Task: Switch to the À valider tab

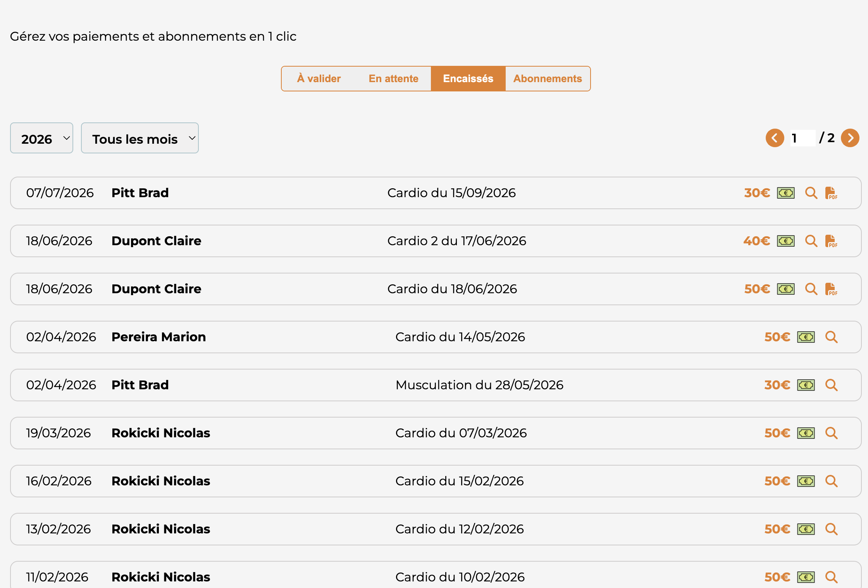Action: (x=319, y=79)
